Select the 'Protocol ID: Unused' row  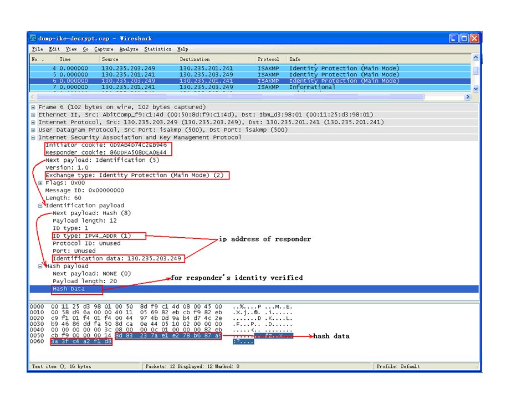86,243
